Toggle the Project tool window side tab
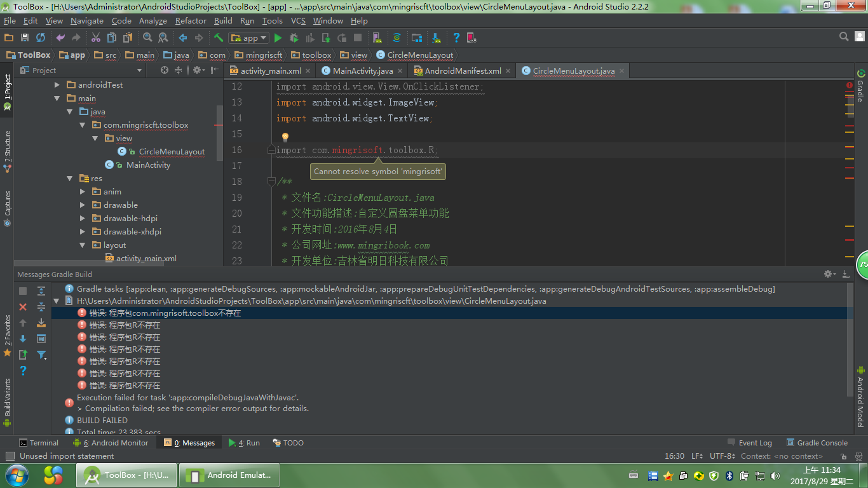This screenshot has height=488, width=868. (x=8, y=93)
